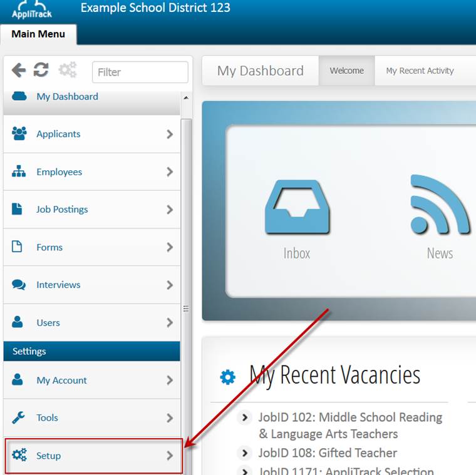
Task: Open JobID 108 Gifted Teacher link
Action: click(x=328, y=453)
